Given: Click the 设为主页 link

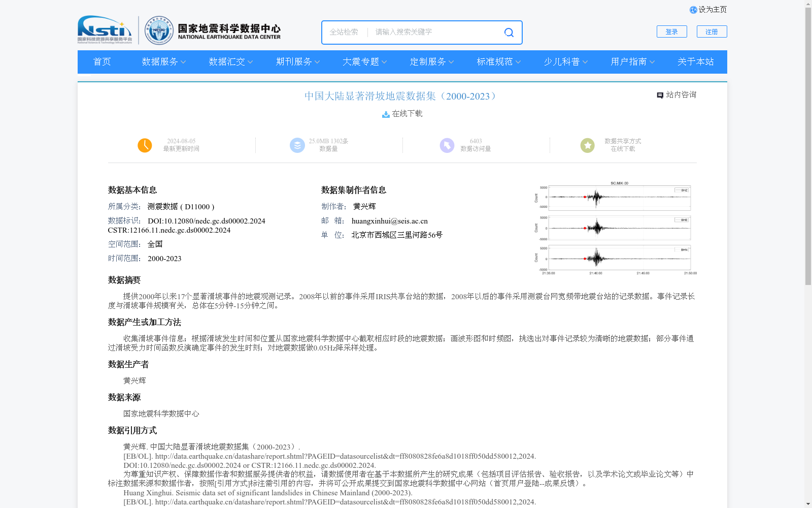Looking at the screenshot, I should (x=713, y=10).
